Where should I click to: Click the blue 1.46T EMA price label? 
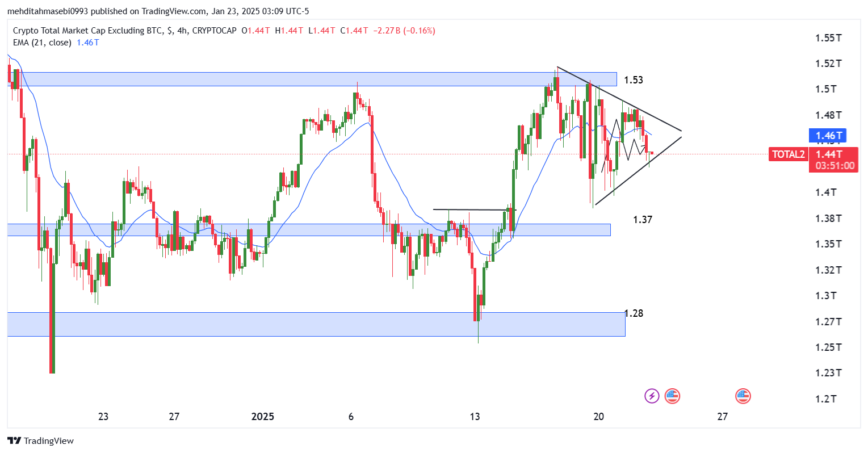(x=829, y=136)
